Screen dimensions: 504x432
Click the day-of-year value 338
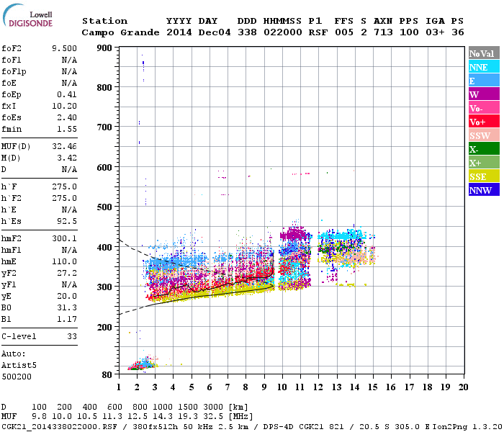(247, 32)
